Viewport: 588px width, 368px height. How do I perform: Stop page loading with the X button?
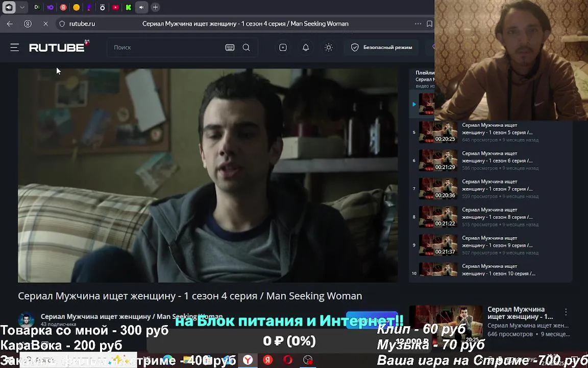(x=45, y=24)
